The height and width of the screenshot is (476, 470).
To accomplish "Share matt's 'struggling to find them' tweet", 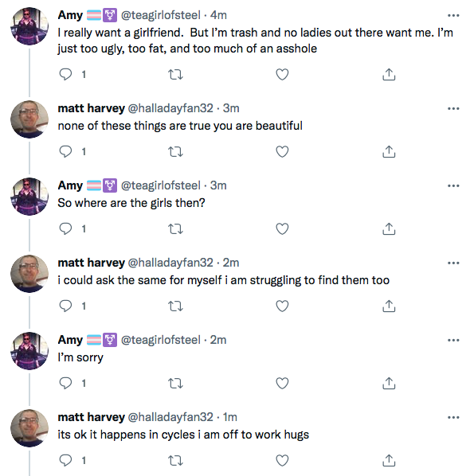I will tap(389, 306).
